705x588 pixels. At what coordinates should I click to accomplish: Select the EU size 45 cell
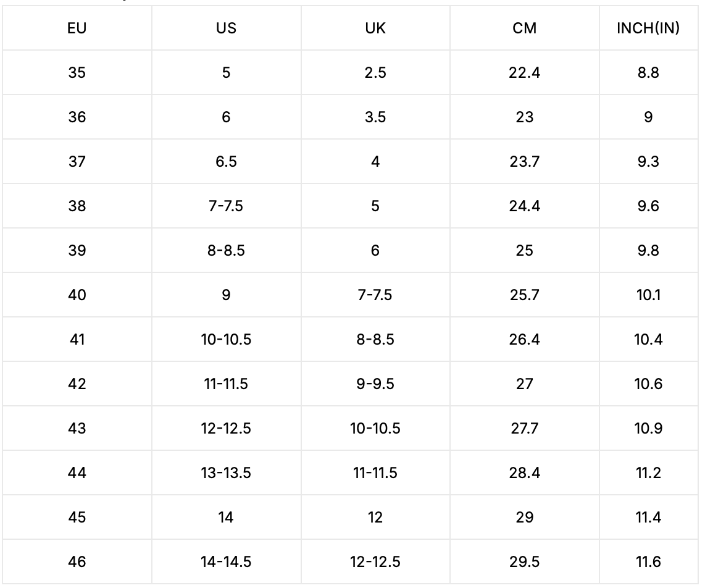pyautogui.click(x=77, y=517)
